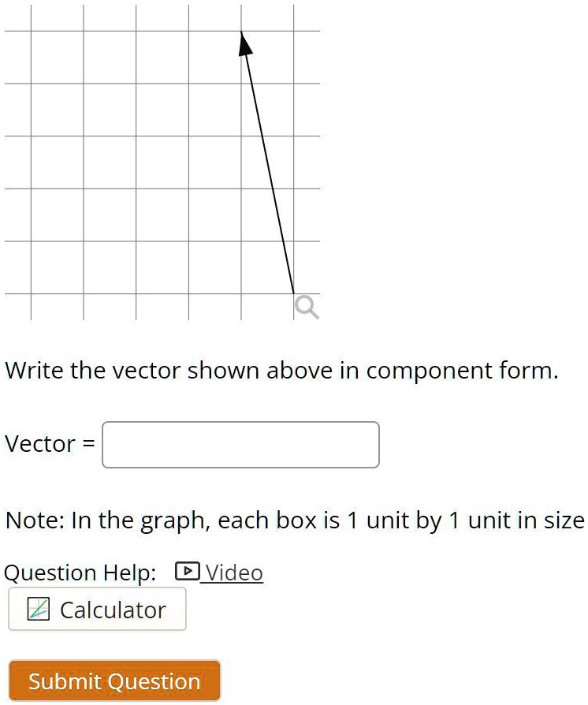Tap the graphing icon on the Calculator control
The height and width of the screenshot is (705, 588).
click(37, 609)
